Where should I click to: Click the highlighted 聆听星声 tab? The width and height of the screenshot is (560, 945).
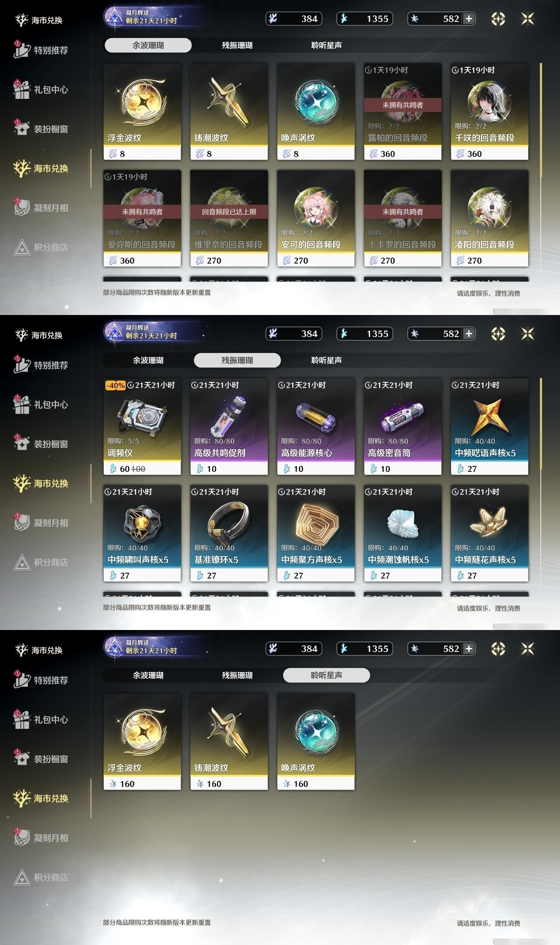click(326, 675)
